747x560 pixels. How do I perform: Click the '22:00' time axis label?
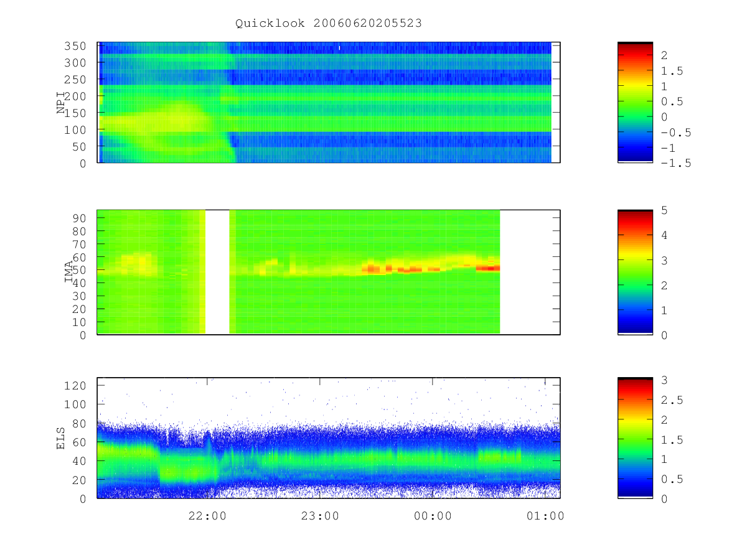pos(207,516)
